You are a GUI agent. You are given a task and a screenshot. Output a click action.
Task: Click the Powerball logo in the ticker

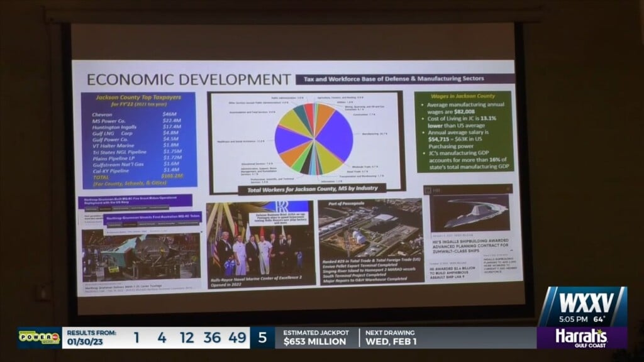tap(40, 337)
